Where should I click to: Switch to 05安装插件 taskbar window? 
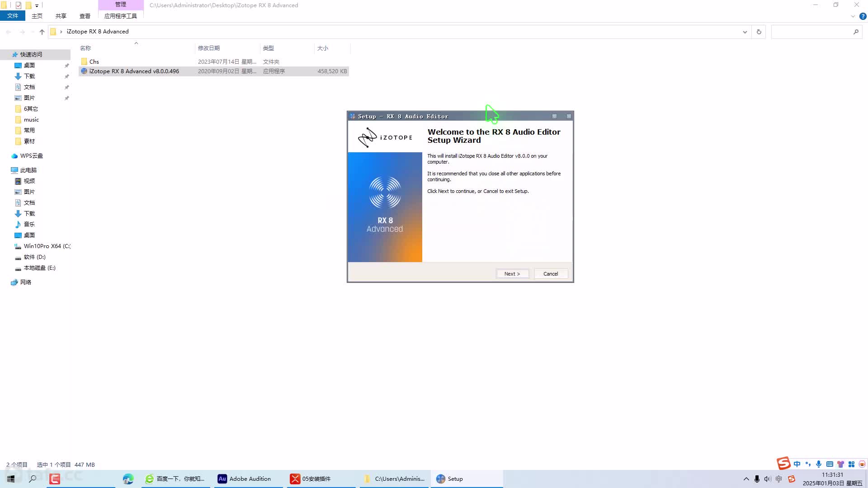tap(321, 479)
